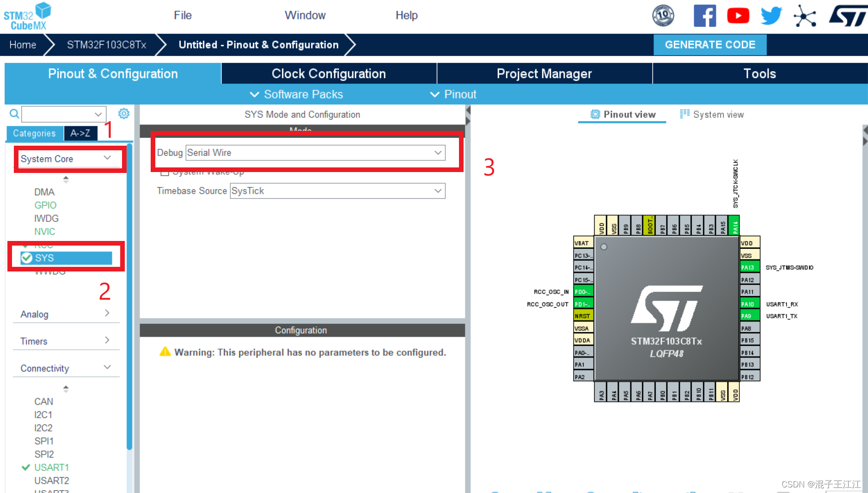Go to Home breadcrumb
868x493 pixels.
coord(23,45)
